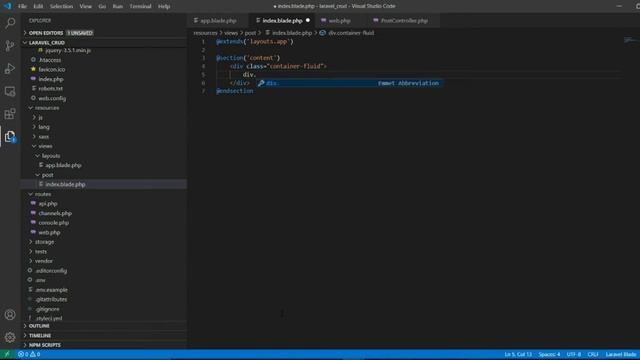Open api.php in routes folder
The height and width of the screenshot is (360, 640).
48,203
